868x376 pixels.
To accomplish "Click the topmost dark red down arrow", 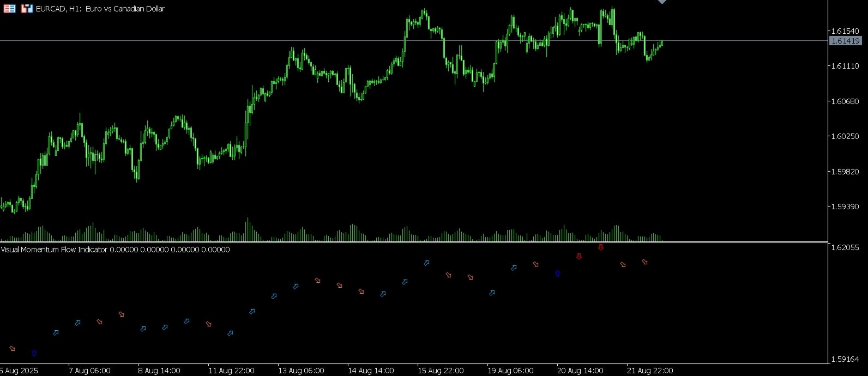I will pos(601,247).
